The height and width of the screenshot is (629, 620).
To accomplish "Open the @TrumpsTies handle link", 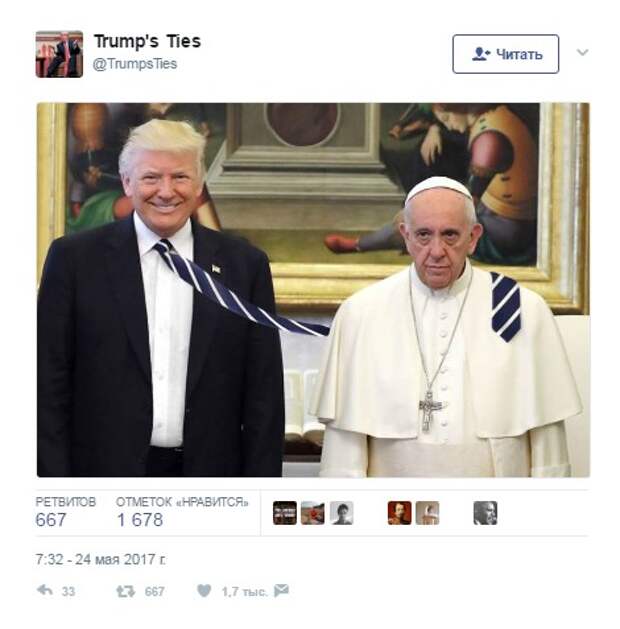I will click(135, 64).
